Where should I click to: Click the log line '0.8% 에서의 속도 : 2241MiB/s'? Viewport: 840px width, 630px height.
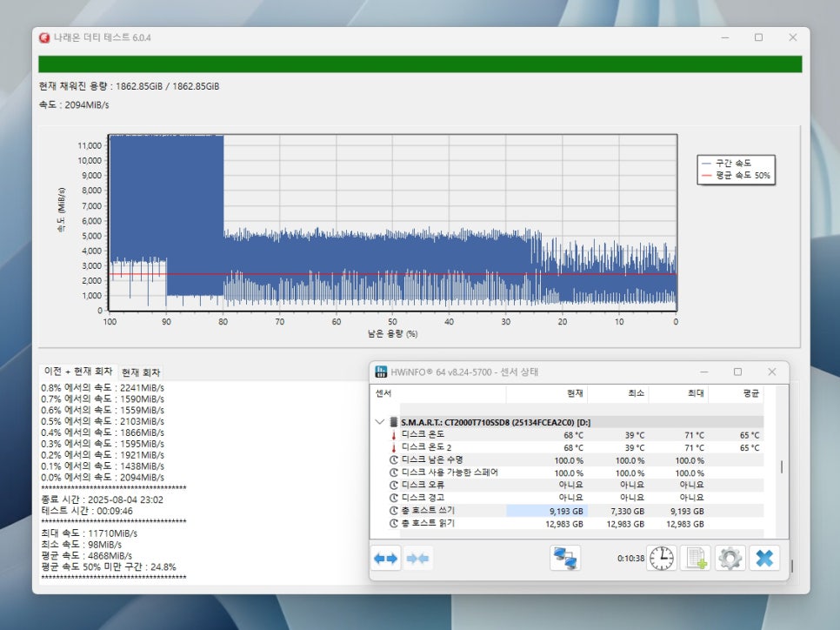pos(103,387)
